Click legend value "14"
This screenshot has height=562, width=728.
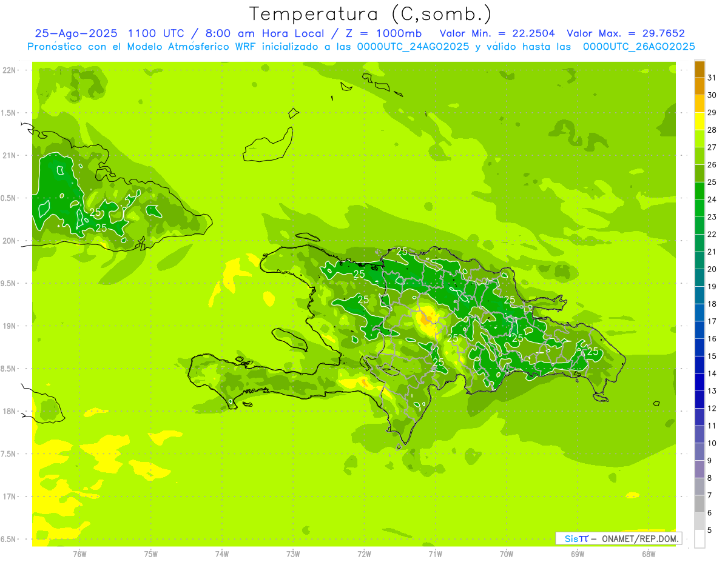(x=712, y=374)
